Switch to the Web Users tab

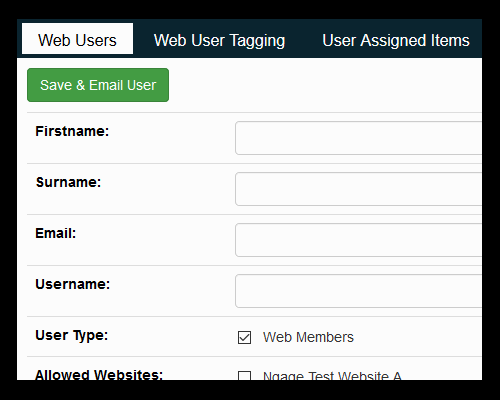(77, 39)
